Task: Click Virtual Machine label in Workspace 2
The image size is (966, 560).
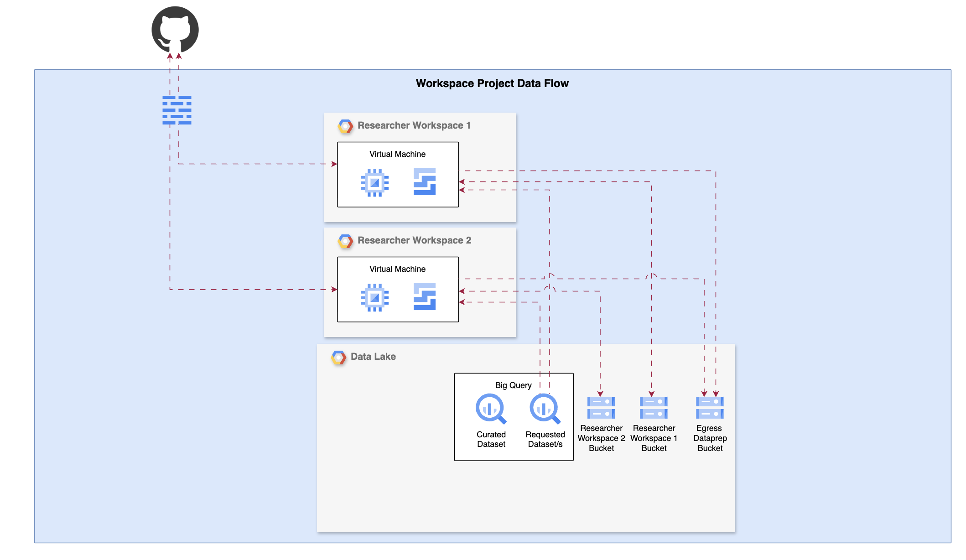Action: pyautogui.click(x=397, y=269)
